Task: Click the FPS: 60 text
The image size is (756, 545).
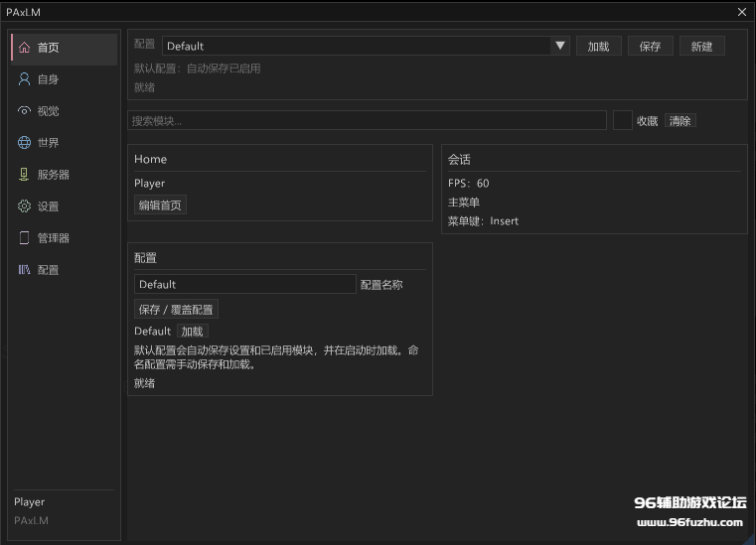Action: [x=468, y=183]
